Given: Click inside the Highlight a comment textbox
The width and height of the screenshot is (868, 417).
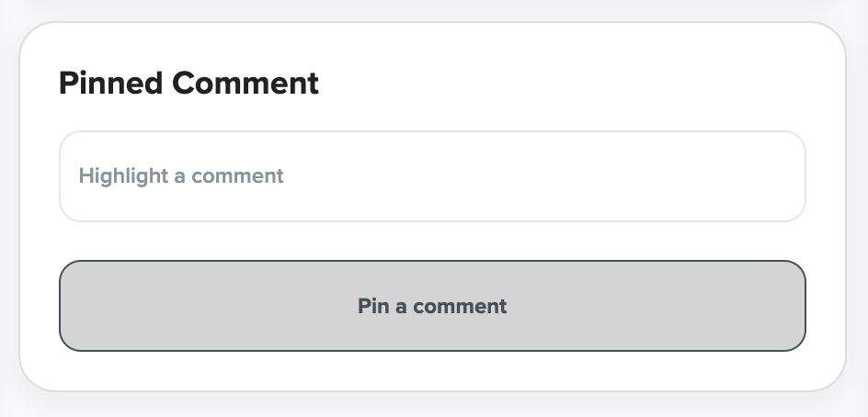Looking at the screenshot, I should click(432, 176).
